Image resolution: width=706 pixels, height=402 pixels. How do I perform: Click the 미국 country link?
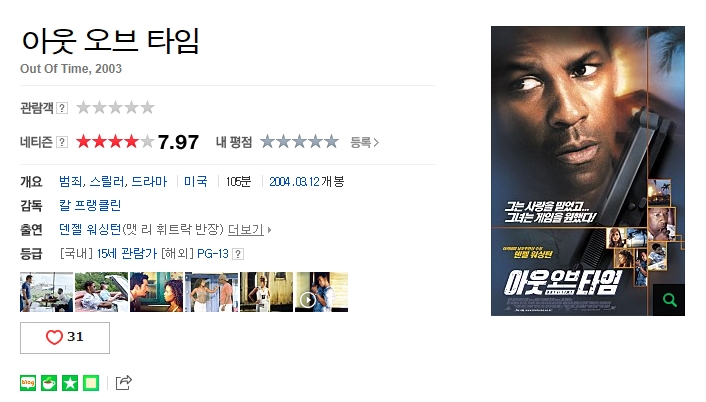tap(195, 181)
